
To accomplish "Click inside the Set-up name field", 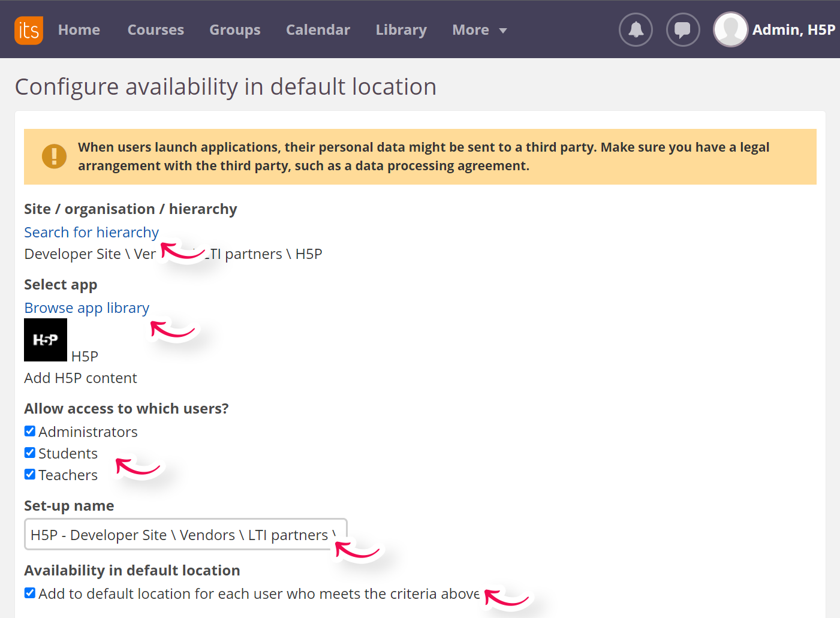I will [185, 535].
